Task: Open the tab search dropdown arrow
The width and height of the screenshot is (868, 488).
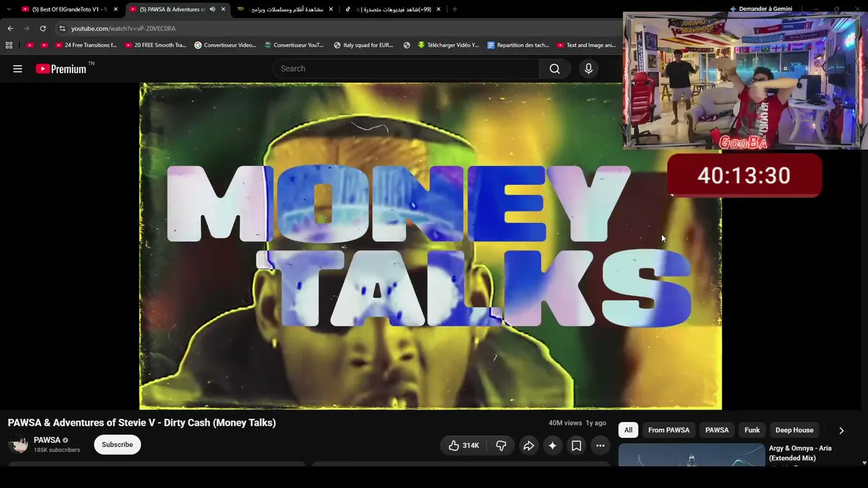Action: (x=9, y=9)
